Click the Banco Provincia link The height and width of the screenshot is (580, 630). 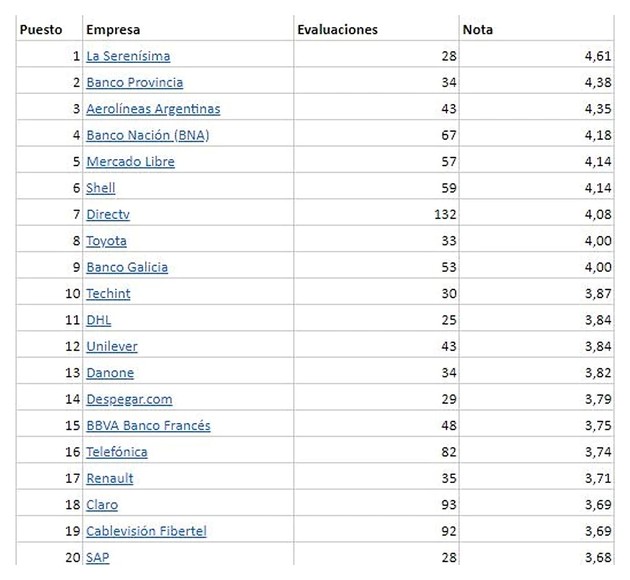[x=134, y=82]
